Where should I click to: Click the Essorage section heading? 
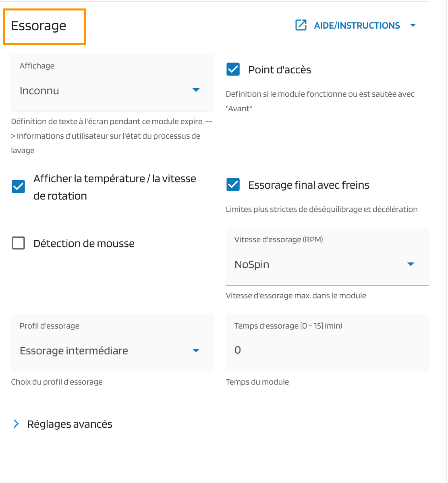39,26
